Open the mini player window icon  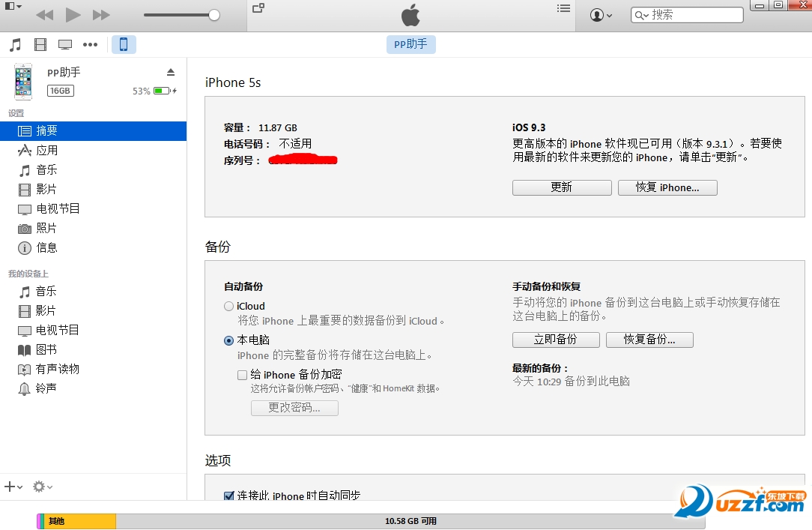click(258, 7)
